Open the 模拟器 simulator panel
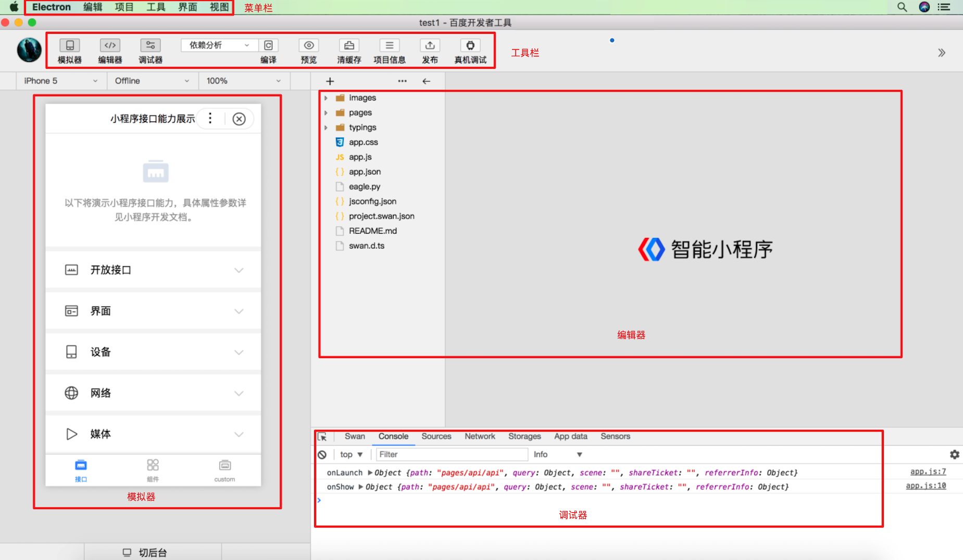The height and width of the screenshot is (560, 963). point(69,50)
